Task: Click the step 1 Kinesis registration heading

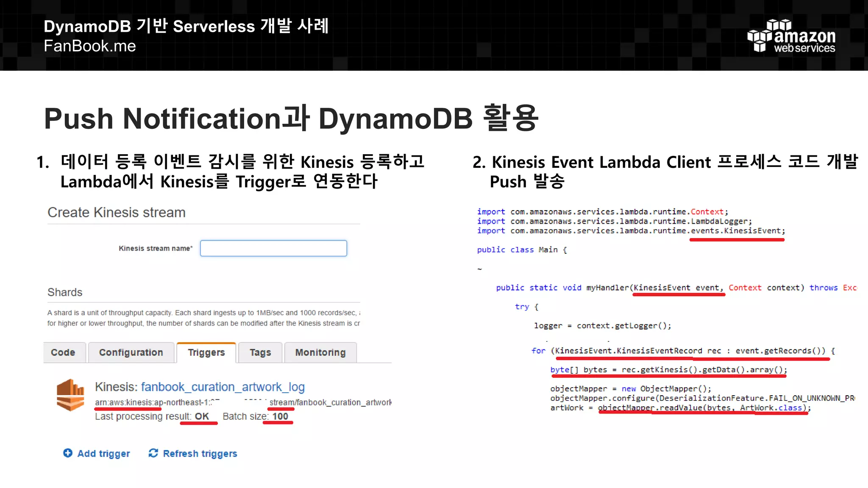Action: click(230, 172)
